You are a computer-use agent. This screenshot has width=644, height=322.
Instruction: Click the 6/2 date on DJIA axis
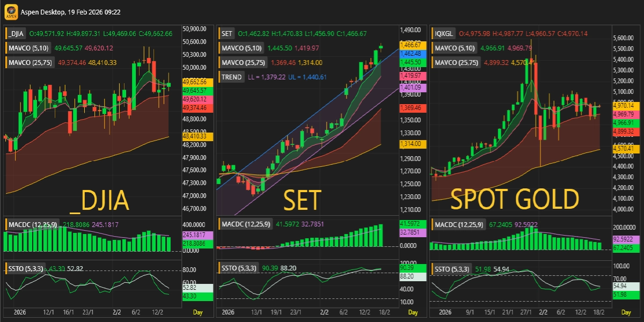pyautogui.click(x=136, y=312)
